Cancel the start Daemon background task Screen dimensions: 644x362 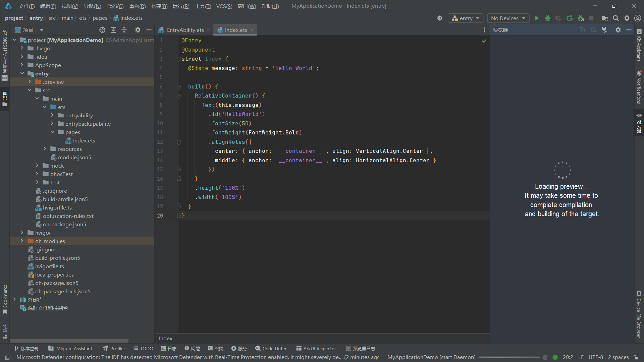[545, 357]
